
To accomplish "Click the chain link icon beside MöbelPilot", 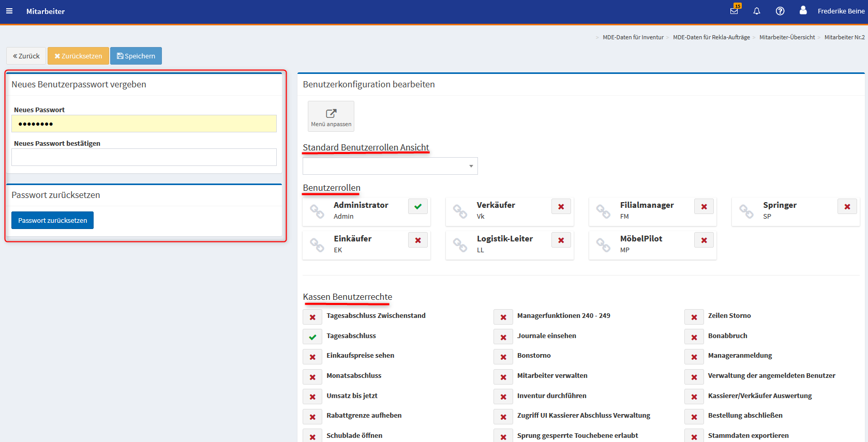I will tap(603, 245).
